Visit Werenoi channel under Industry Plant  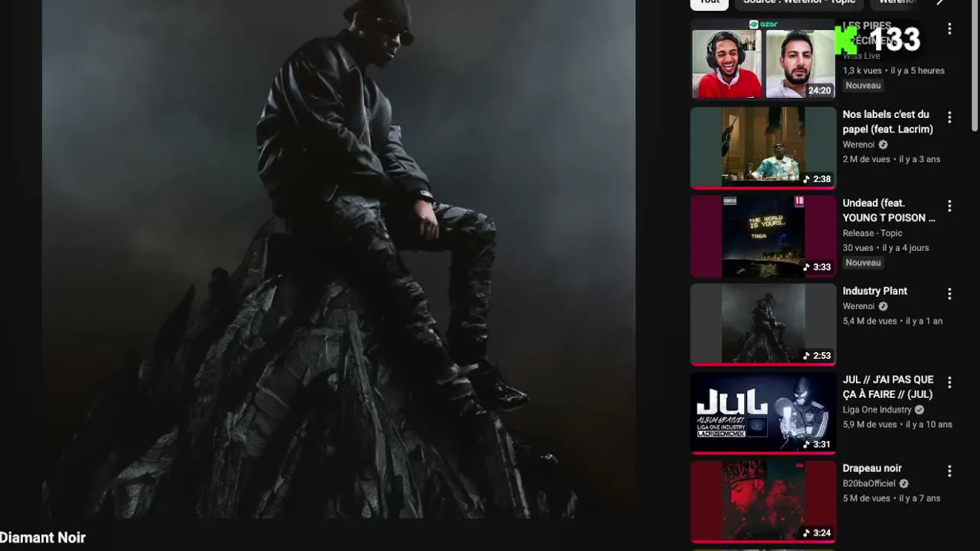(x=858, y=306)
